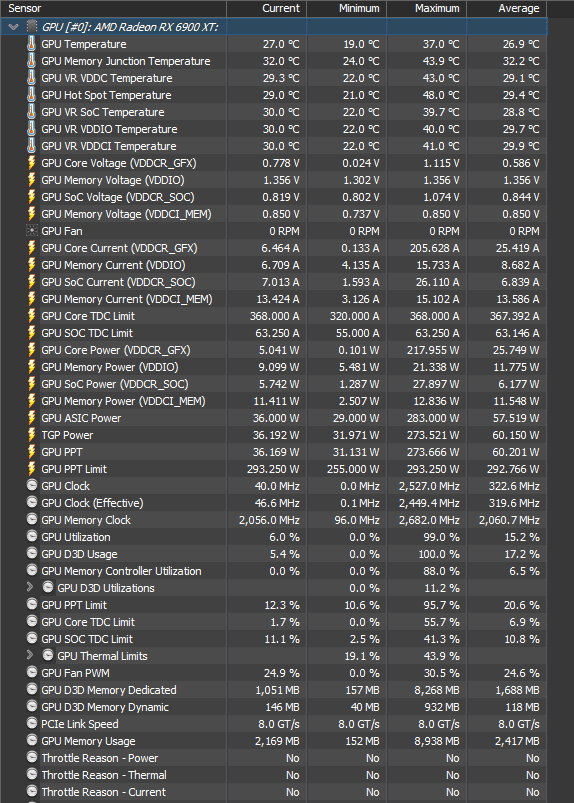Click clock icon beside GPU Clock
The image size is (574, 803).
32,485
